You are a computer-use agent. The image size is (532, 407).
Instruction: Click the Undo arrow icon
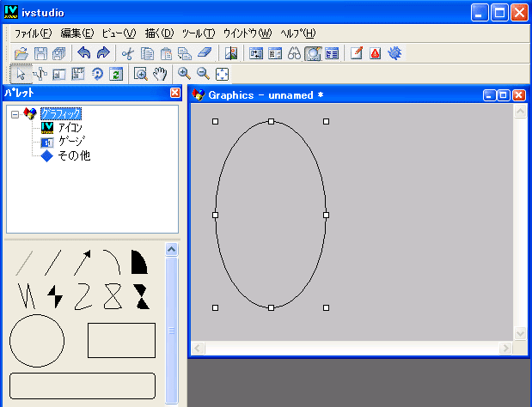[x=83, y=53]
